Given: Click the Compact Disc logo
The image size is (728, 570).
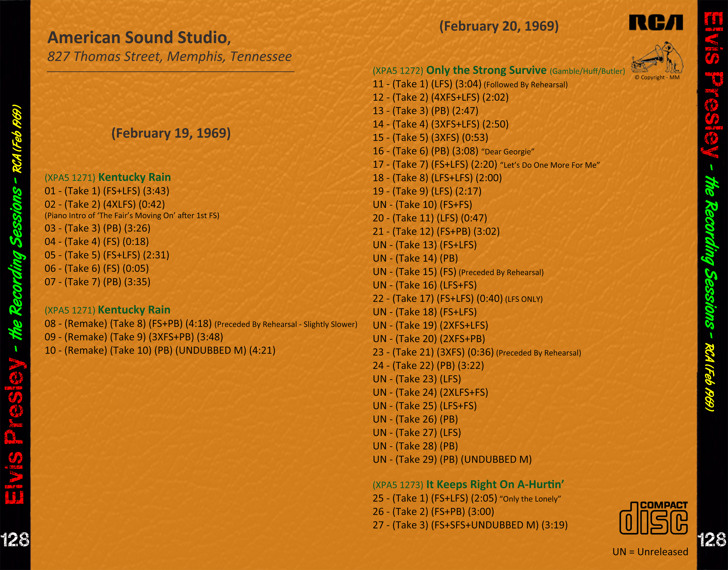Looking at the screenshot, I should 654,518.
